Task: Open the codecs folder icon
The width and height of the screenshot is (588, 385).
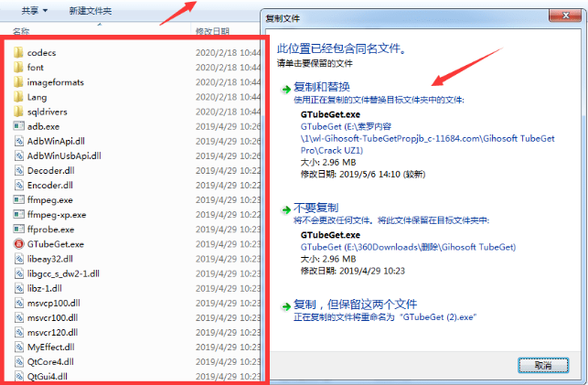Action: (18, 52)
